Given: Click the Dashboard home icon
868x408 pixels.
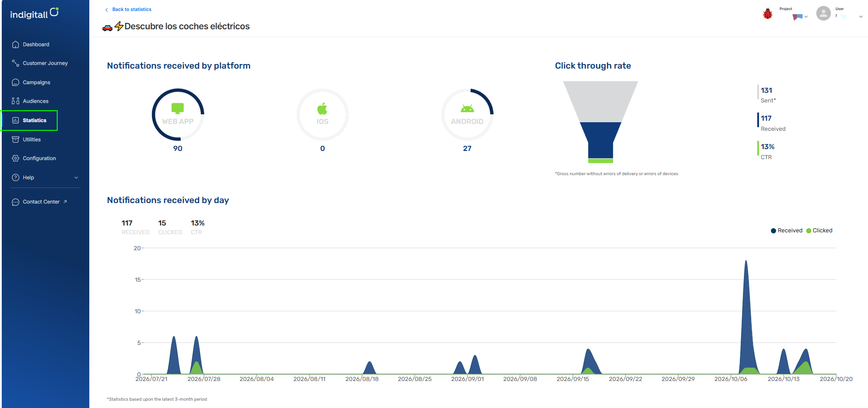Looking at the screenshot, I should [16, 44].
